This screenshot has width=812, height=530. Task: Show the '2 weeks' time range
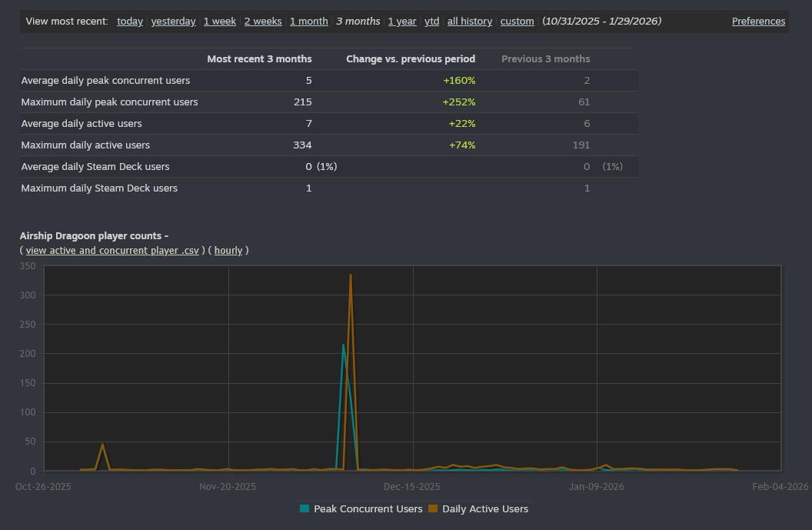(263, 22)
